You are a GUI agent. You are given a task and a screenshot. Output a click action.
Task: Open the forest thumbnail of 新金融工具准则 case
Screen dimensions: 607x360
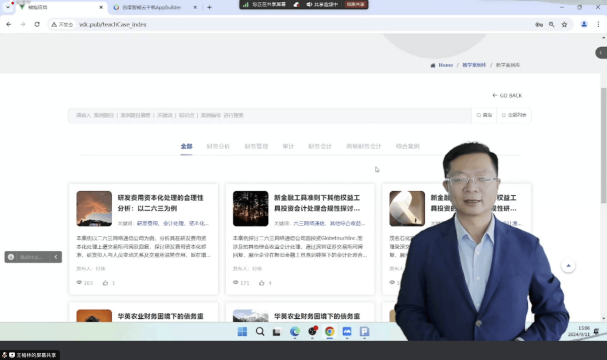250,208
